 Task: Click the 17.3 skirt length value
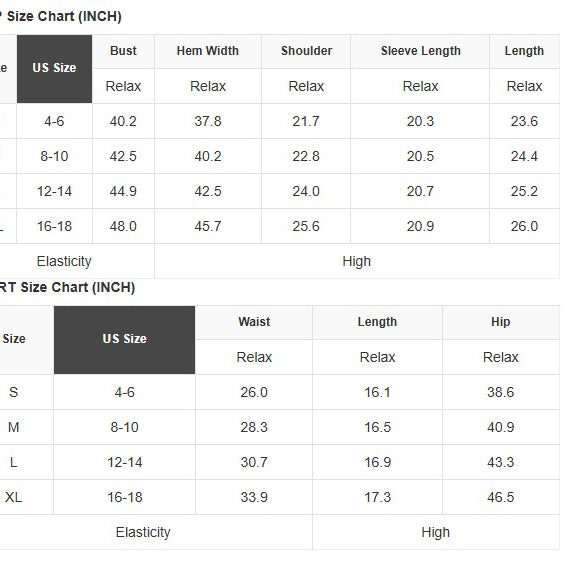click(x=378, y=497)
